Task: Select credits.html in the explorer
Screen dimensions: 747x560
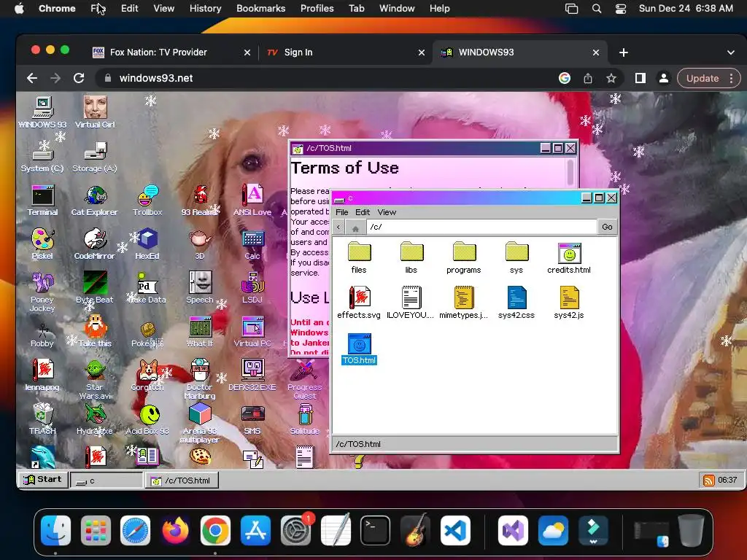Action: click(x=569, y=257)
